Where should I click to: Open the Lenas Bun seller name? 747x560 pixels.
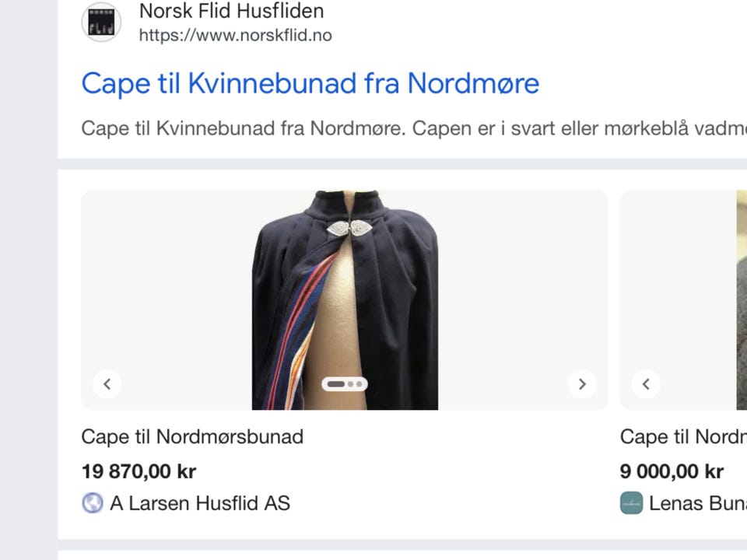(x=698, y=503)
